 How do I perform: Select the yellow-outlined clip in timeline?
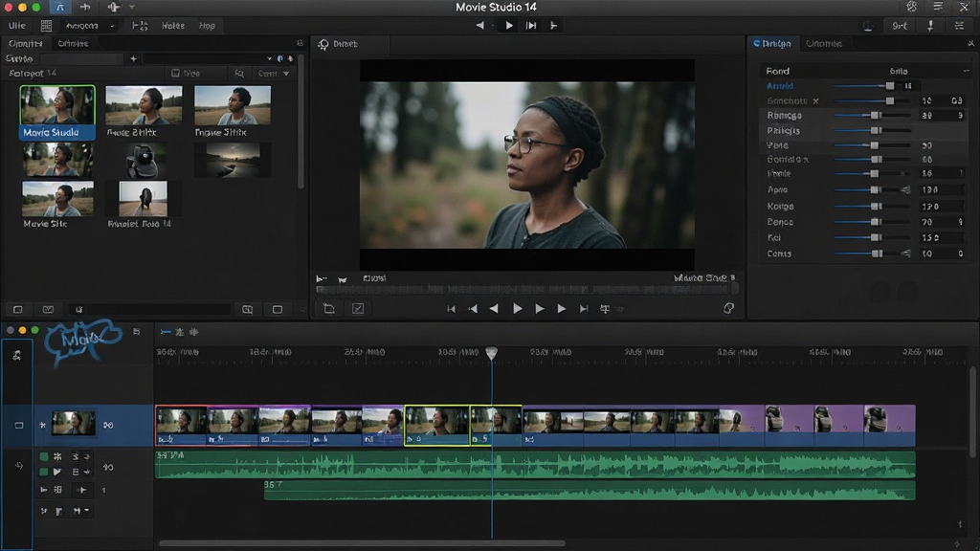(x=436, y=426)
